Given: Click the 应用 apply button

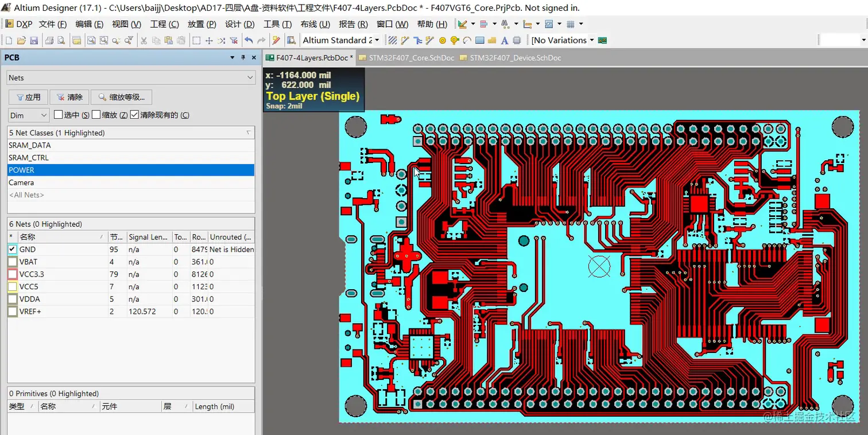Looking at the screenshot, I should (x=28, y=97).
